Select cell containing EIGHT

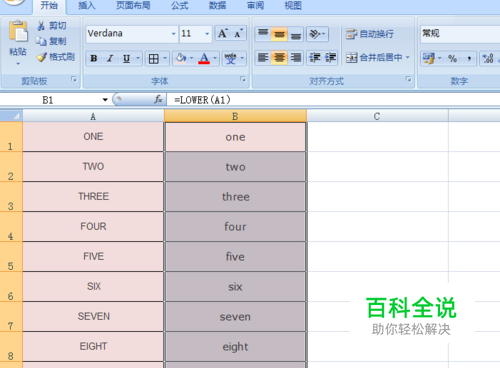pyautogui.click(x=93, y=347)
